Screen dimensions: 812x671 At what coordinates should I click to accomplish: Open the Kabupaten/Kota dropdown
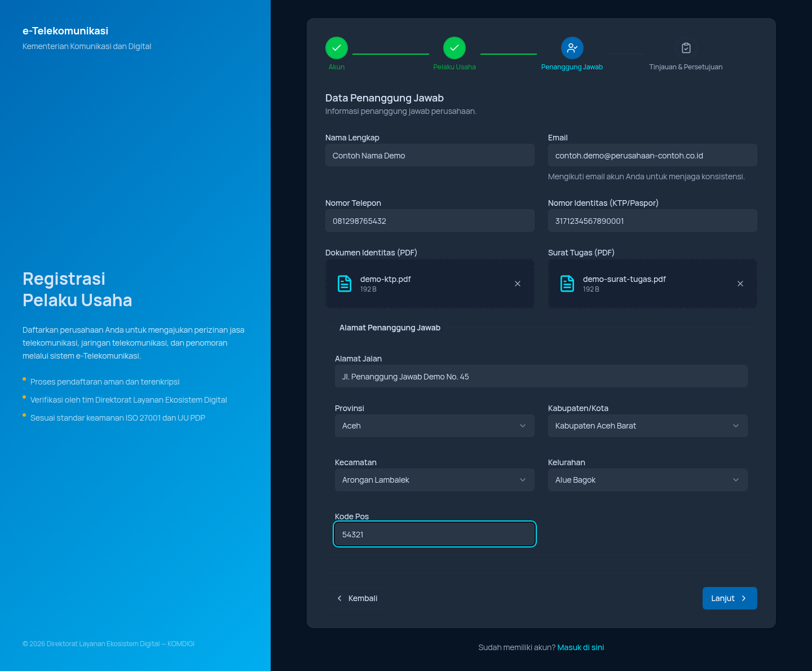click(x=648, y=426)
